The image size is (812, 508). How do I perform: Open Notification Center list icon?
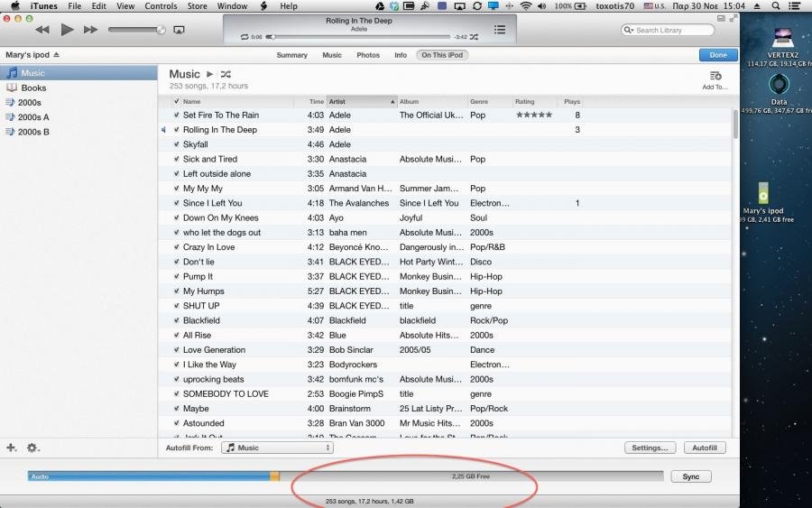(x=793, y=6)
